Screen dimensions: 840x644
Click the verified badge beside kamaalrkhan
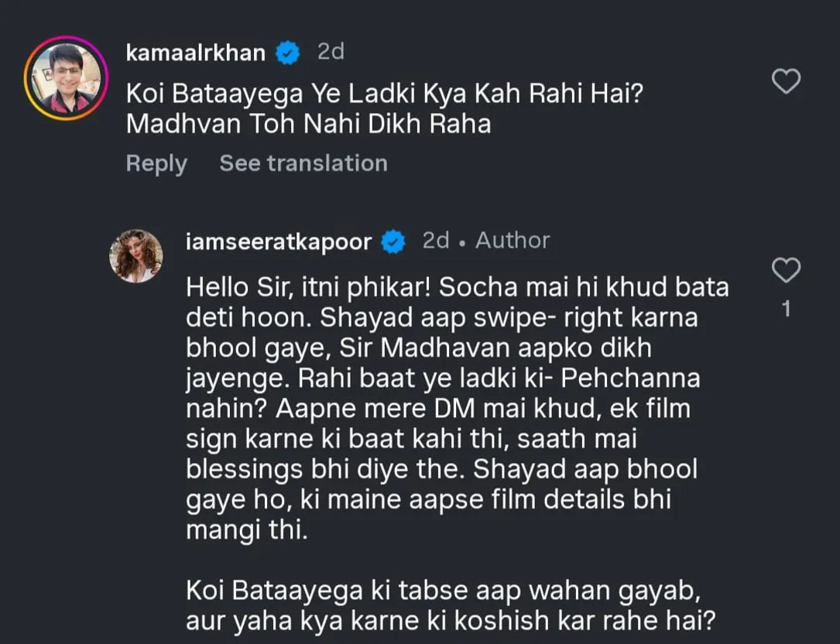click(289, 53)
